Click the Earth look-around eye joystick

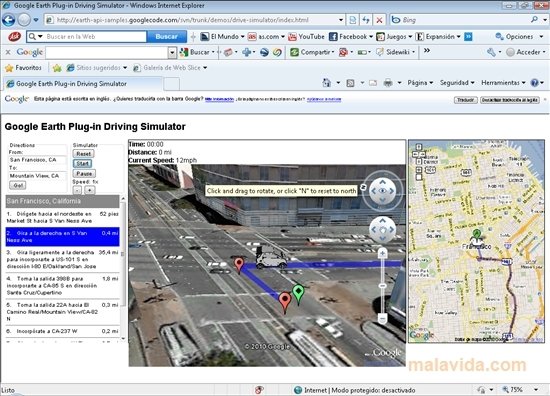click(382, 191)
